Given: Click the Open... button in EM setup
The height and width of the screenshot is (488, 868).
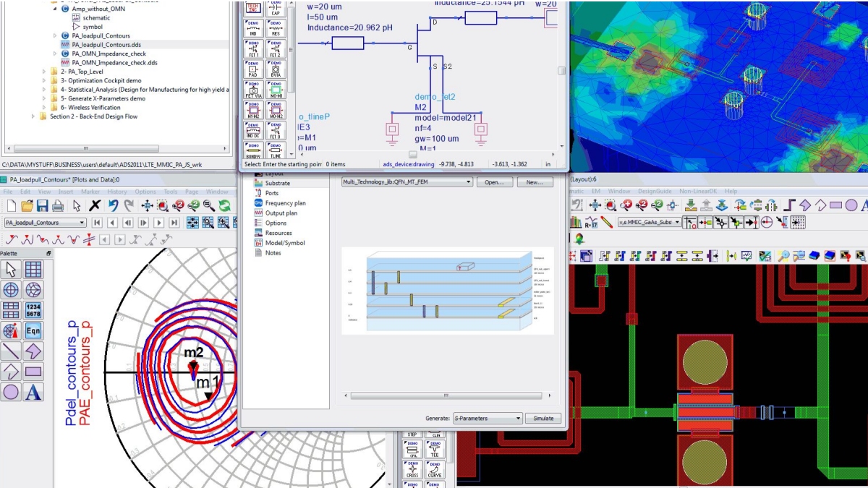Looking at the screenshot, I should tap(494, 182).
